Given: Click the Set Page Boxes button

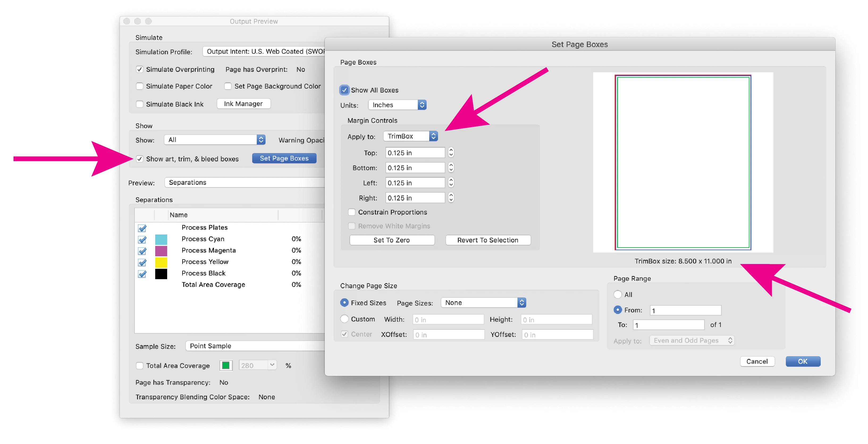Looking at the screenshot, I should (284, 158).
